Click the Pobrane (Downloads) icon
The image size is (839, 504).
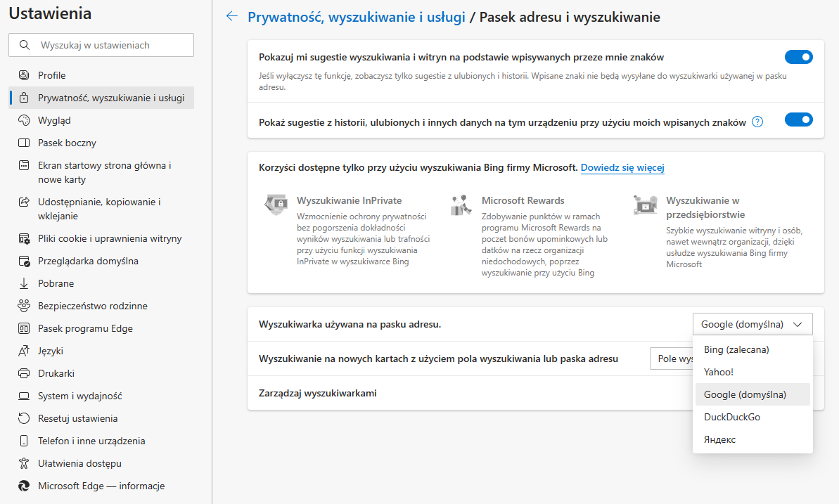25,283
